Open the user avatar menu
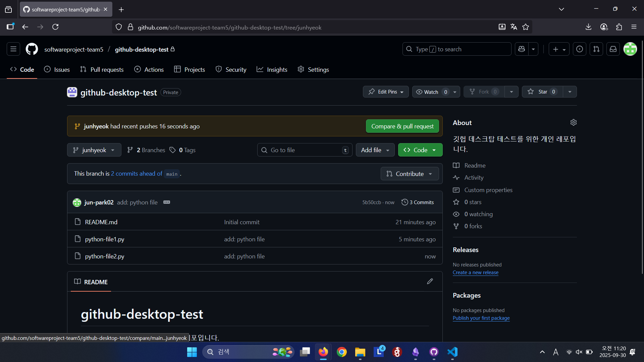The height and width of the screenshot is (362, 644). click(x=630, y=49)
